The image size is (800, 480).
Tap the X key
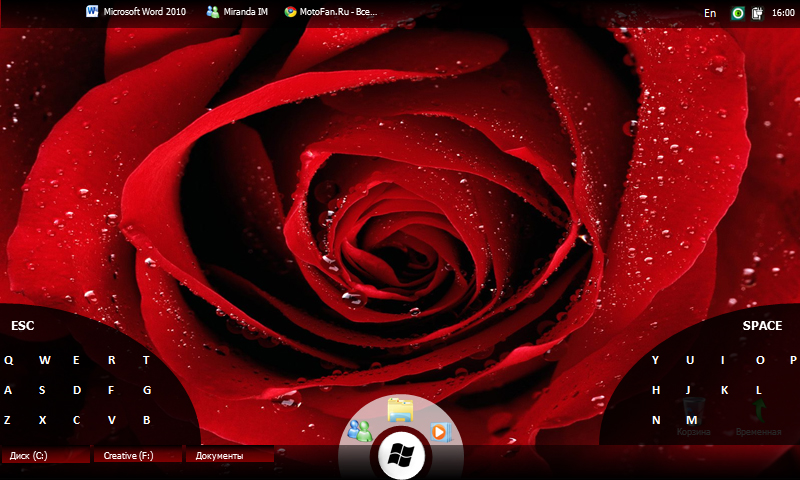click(42, 420)
